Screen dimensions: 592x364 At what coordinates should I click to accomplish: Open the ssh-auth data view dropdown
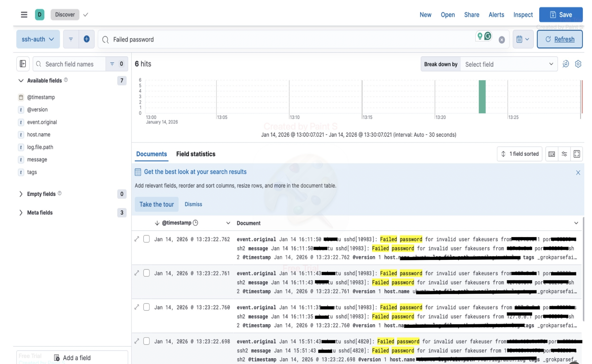pyautogui.click(x=38, y=39)
